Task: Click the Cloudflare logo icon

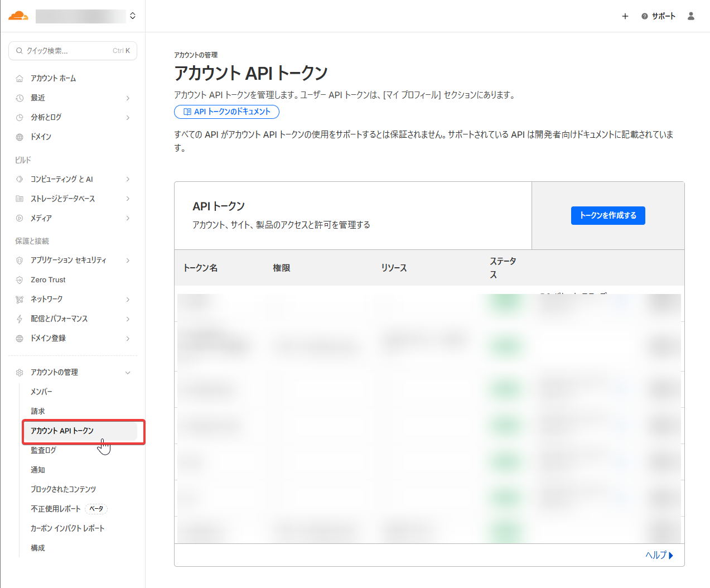Action: [x=18, y=16]
